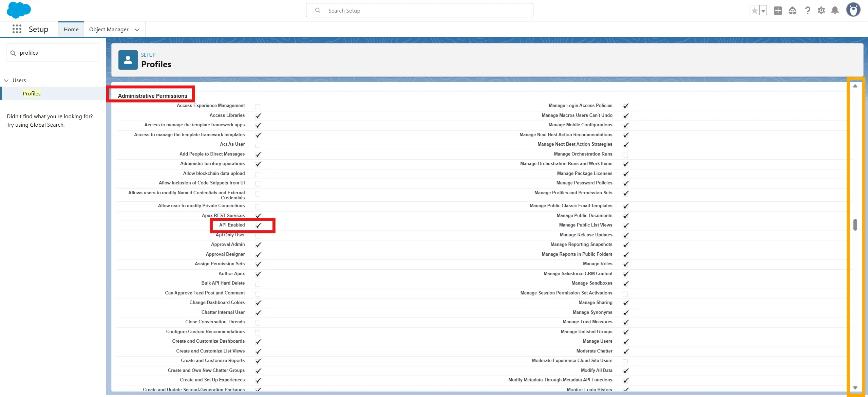Click the Salesforce cloud logo
Image resolution: width=868 pixels, height=397 pixels.
pos(19,10)
